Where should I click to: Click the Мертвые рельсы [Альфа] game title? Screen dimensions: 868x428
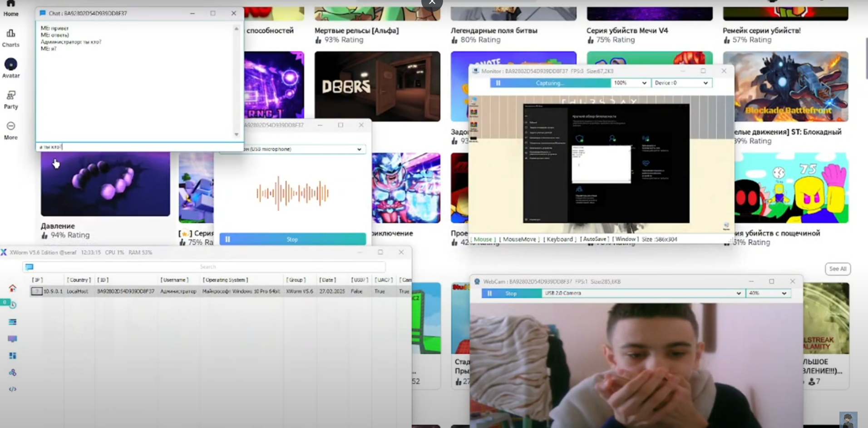(x=356, y=30)
